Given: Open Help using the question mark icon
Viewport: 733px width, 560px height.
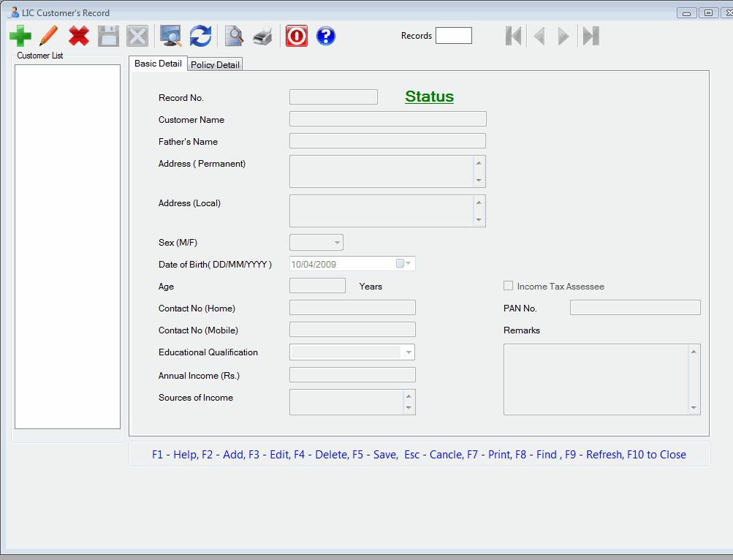Looking at the screenshot, I should [325, 35].
